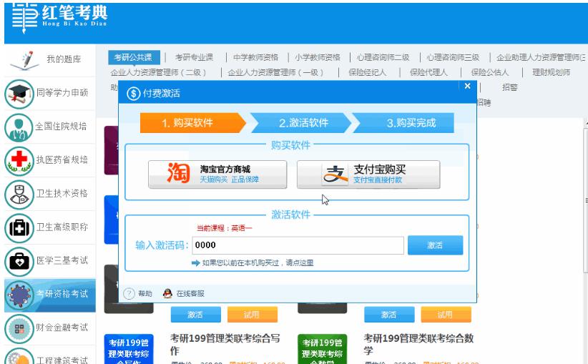The image size is (588, 364).
Task: Click the 考研资格考试 gear icon
Action: pos(19,295)
